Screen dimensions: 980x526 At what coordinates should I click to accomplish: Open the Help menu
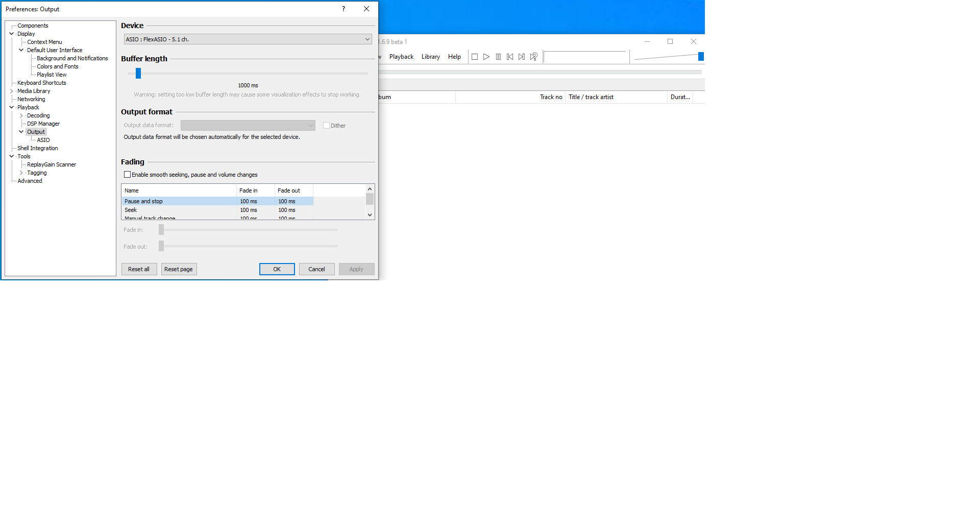point(454,57)
